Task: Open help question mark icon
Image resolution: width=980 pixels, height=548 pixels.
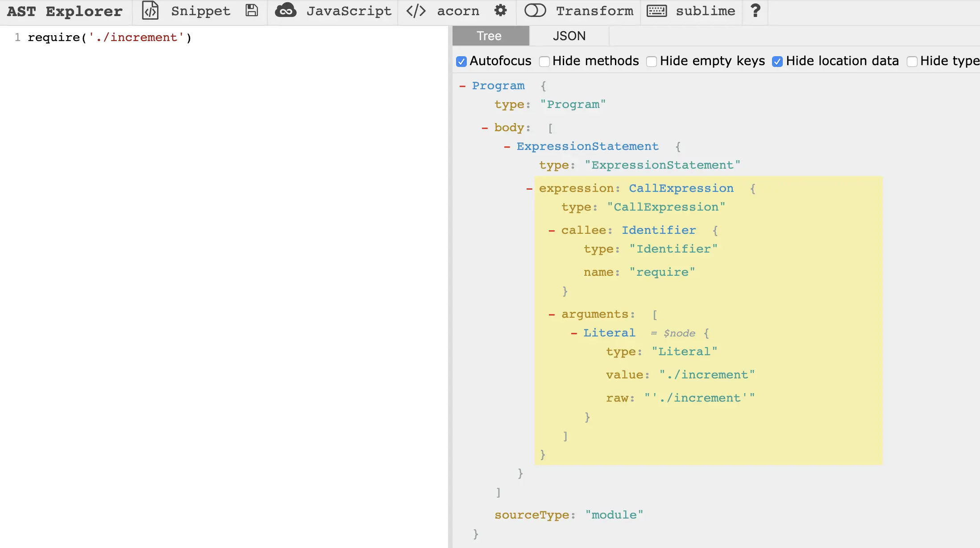Action: click(755, 11)
